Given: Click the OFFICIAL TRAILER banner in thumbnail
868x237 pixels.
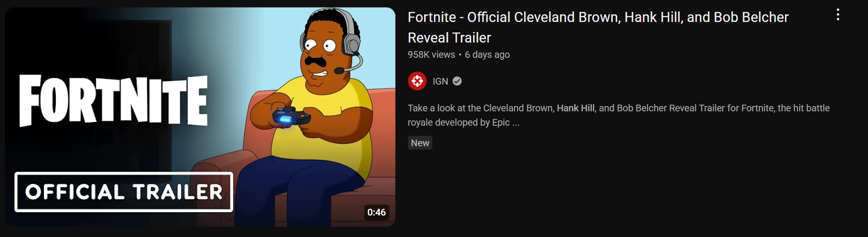Looking at the screenshot, I should [124, 192].
